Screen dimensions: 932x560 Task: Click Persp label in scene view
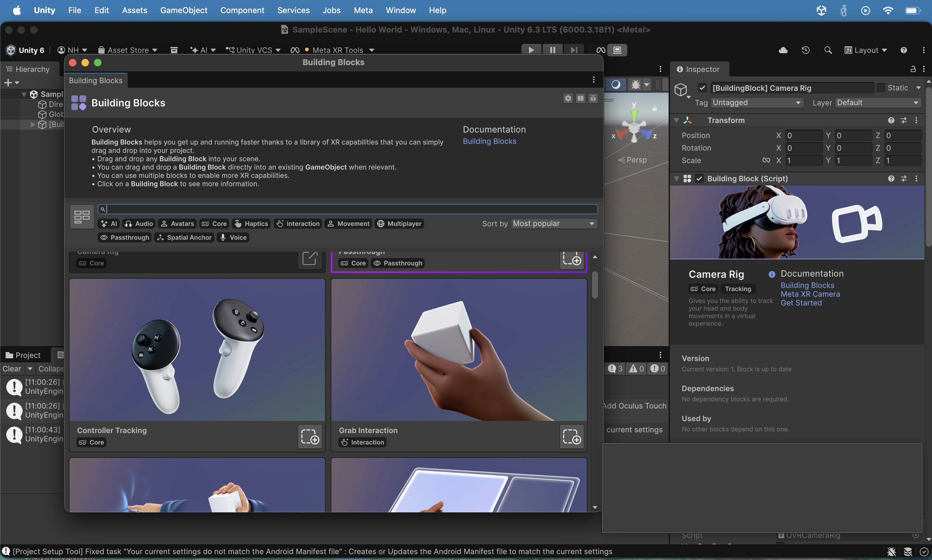(x=637, y=160)
